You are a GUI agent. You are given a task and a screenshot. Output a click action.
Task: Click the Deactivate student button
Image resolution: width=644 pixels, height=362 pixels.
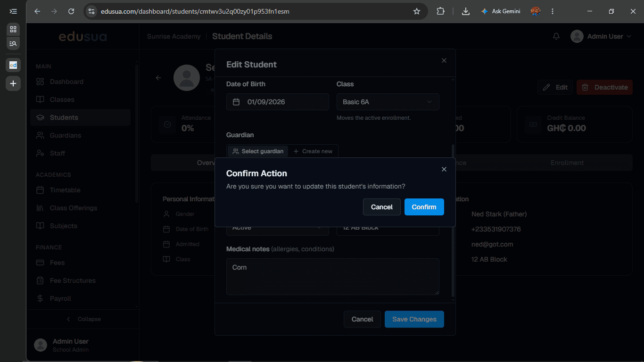pyautogui.click(x=604, y=87)
